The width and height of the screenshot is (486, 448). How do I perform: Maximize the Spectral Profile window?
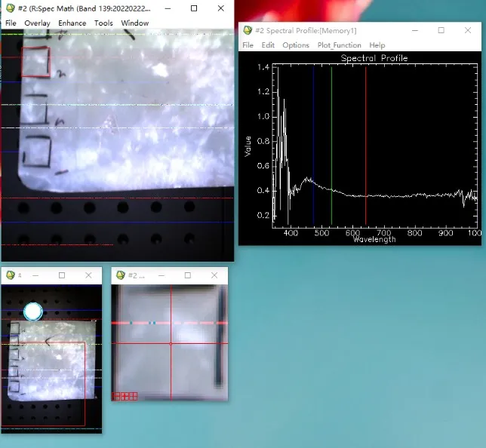pos(441,30)
